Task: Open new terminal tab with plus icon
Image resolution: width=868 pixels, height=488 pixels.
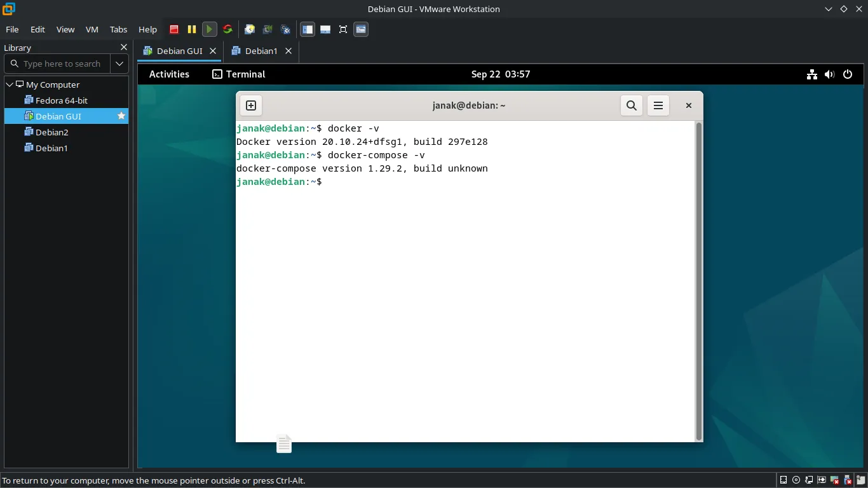Action: (x=251, y=105)
